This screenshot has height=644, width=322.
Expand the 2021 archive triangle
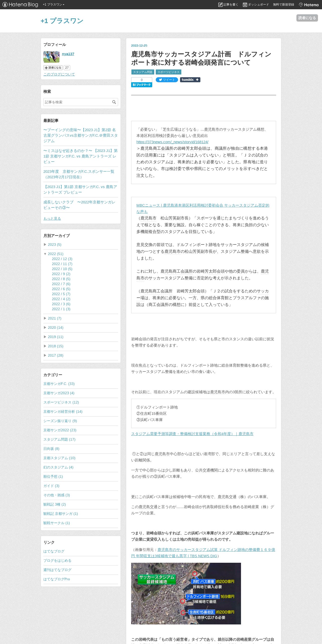(x=45, y=318)
